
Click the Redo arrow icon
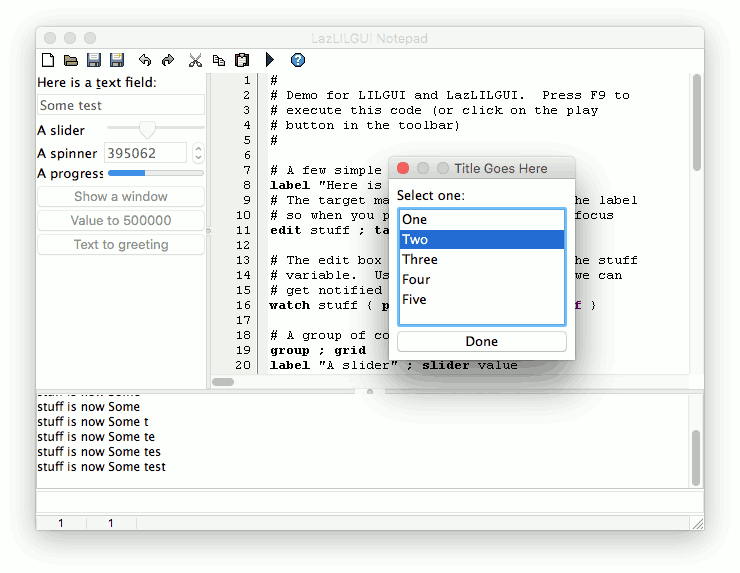[168, 61]
